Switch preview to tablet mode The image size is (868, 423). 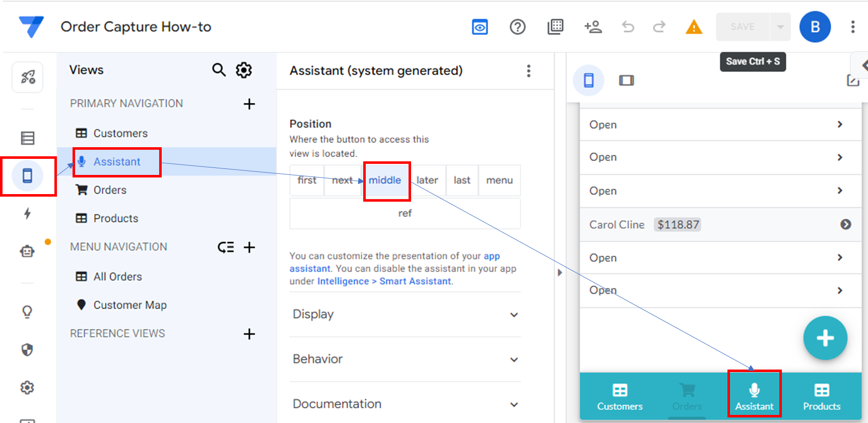(626, 80)
